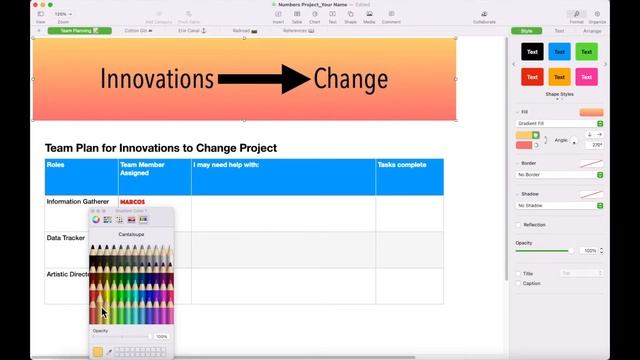Image resolution: width=640 pixels, height=360 pixels.
Task: Open the Arrange inspector tab
Action: 592,31
